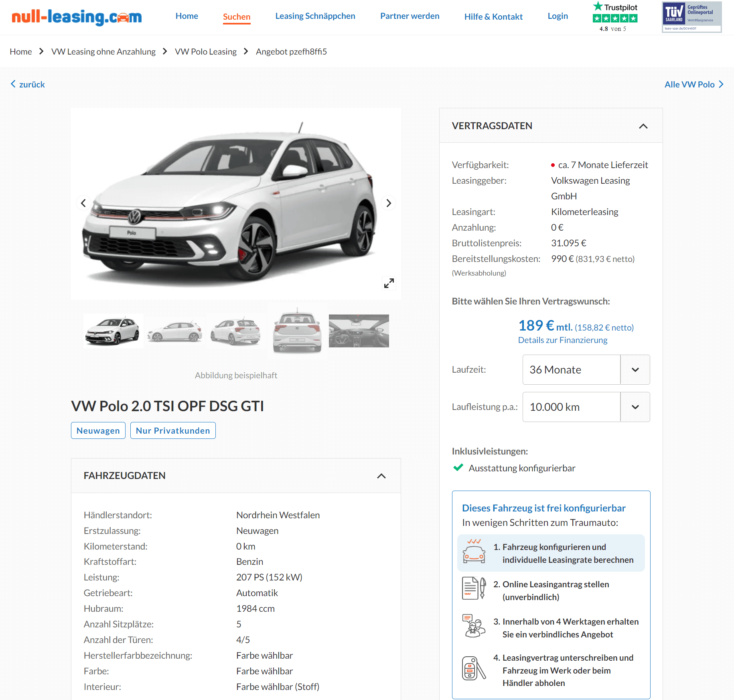Open Hilfe & Kontakt page
The image size is (734, 700).
(493, 17)
